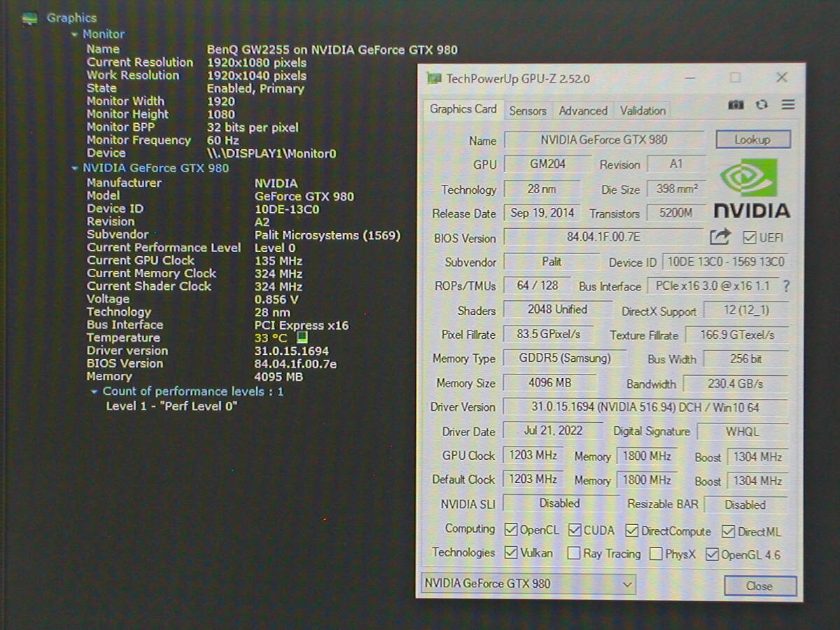Click the NVIDIA SLI Disabled field

coord(560,503)
